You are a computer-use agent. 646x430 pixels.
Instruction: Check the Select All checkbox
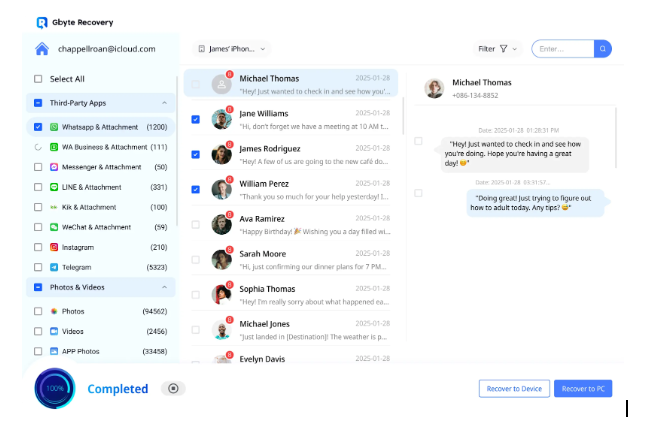[x=38, y=79]
